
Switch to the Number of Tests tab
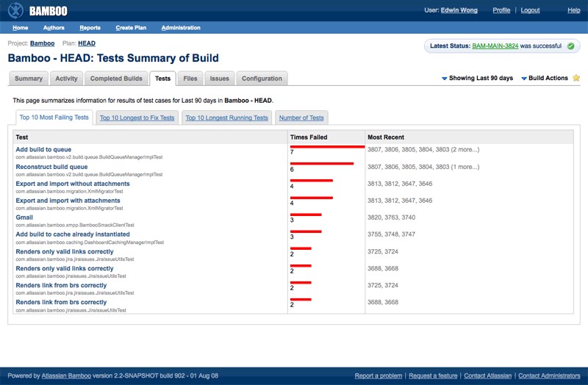click(301, 118)
